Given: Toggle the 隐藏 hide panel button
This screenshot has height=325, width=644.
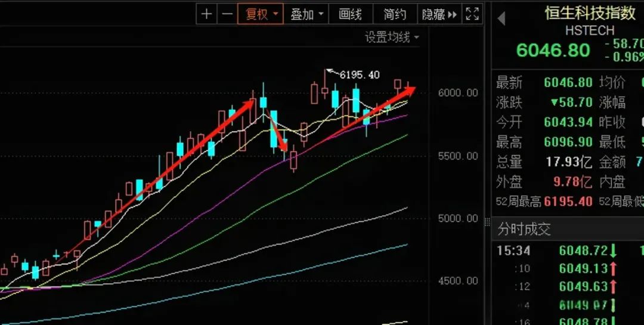Looking at the screenshot, I should 439,14.
